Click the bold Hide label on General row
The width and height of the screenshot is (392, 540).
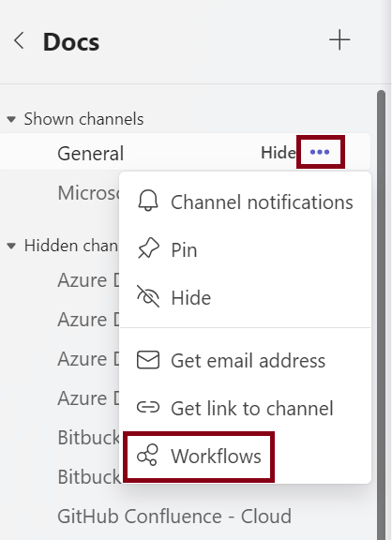pyautogui.click(x=278, y=153)
